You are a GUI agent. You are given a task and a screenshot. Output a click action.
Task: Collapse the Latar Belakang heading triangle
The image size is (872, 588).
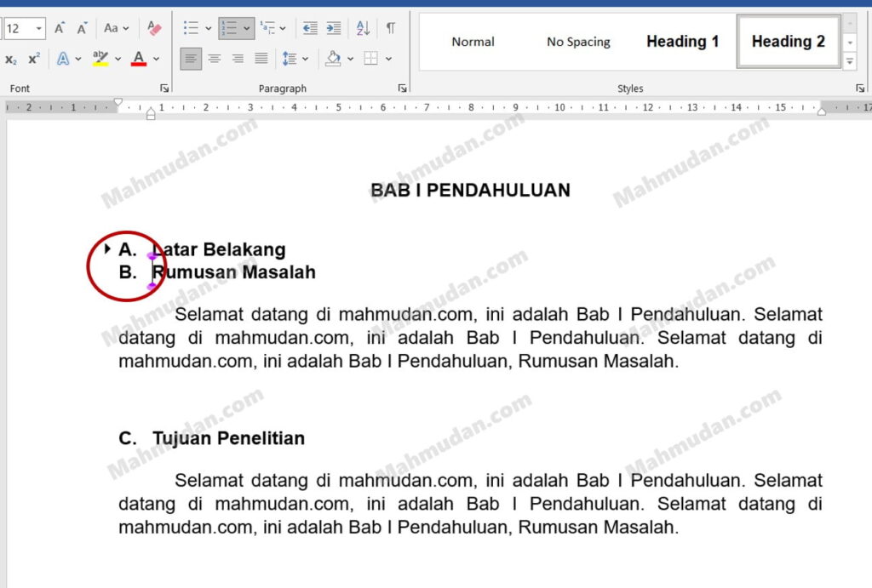point(107,249)
